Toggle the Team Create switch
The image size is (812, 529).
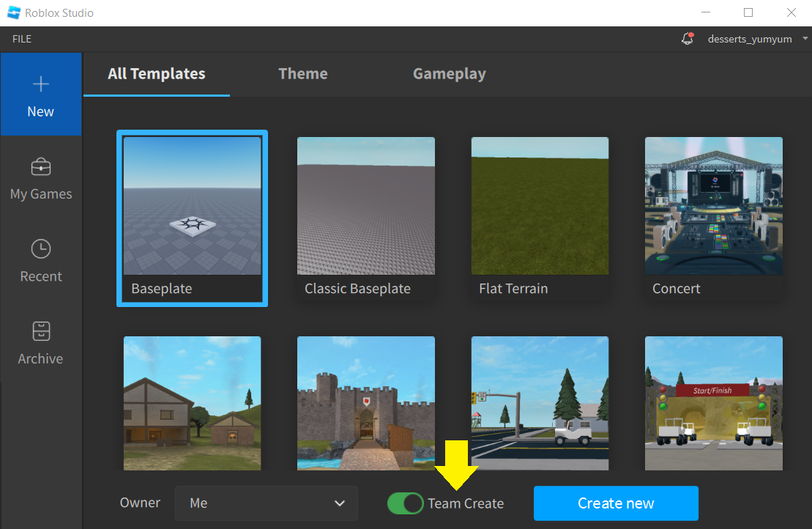click(406, 503)
